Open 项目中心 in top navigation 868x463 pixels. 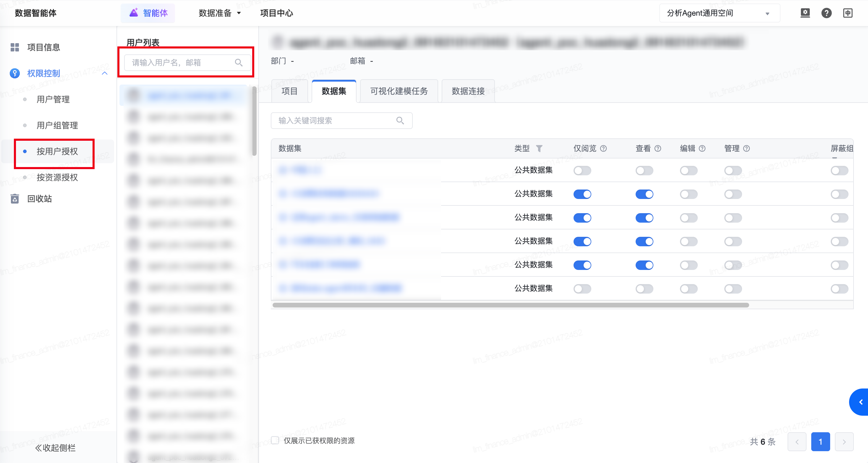click(x=277, y=13)
